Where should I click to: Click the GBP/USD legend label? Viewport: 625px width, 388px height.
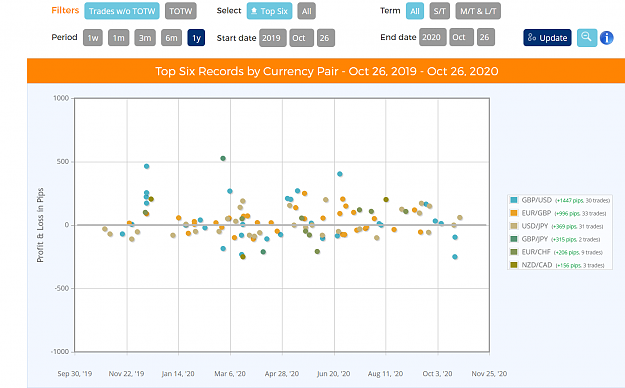tap(537, 200)
